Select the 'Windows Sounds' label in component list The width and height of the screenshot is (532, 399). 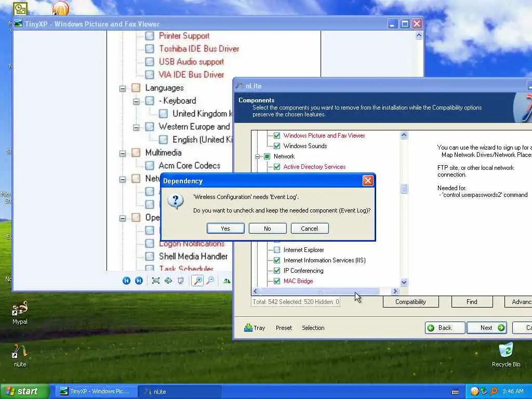(305, 146)
